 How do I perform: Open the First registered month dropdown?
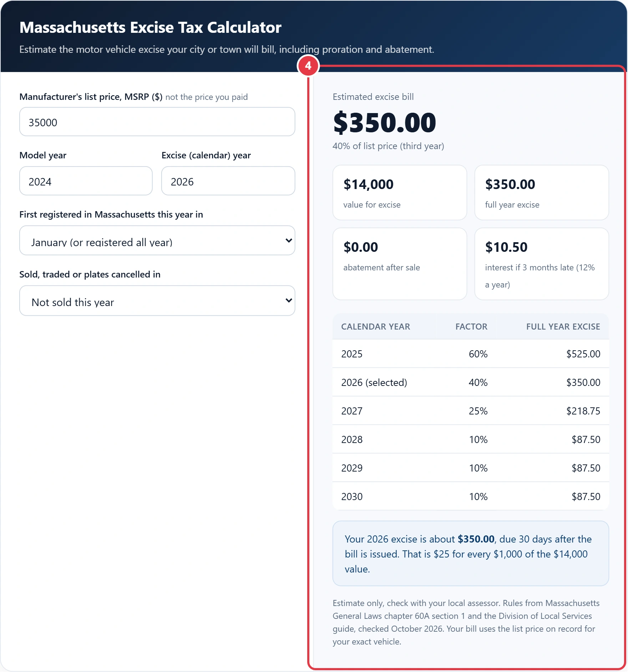click(157, 241)
